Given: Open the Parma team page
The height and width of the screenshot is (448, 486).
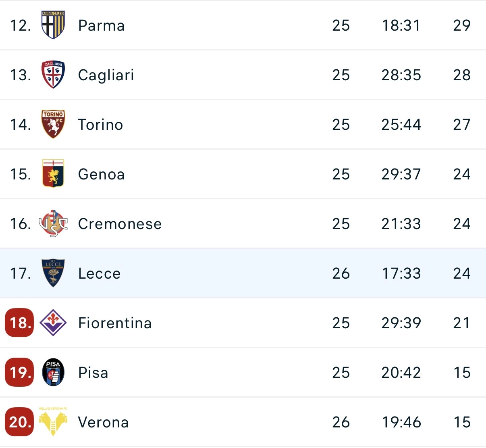Looking at the screenshot, I should 101,25.
